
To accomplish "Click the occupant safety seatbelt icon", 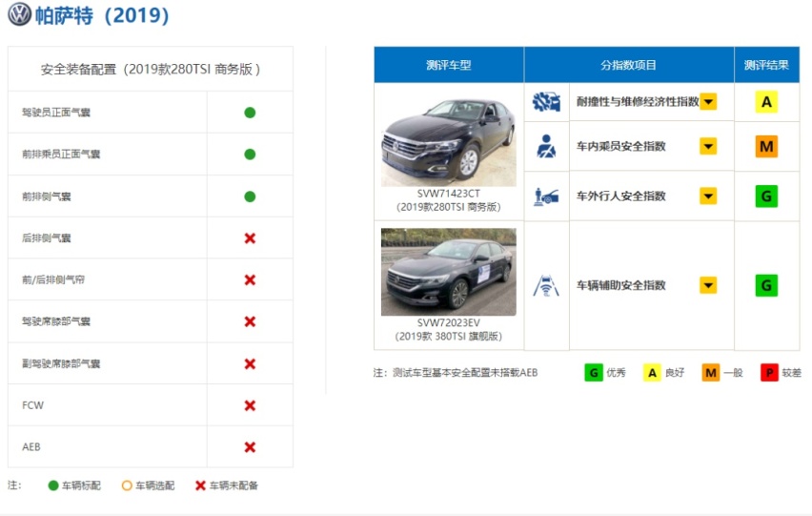I will 546,146.
